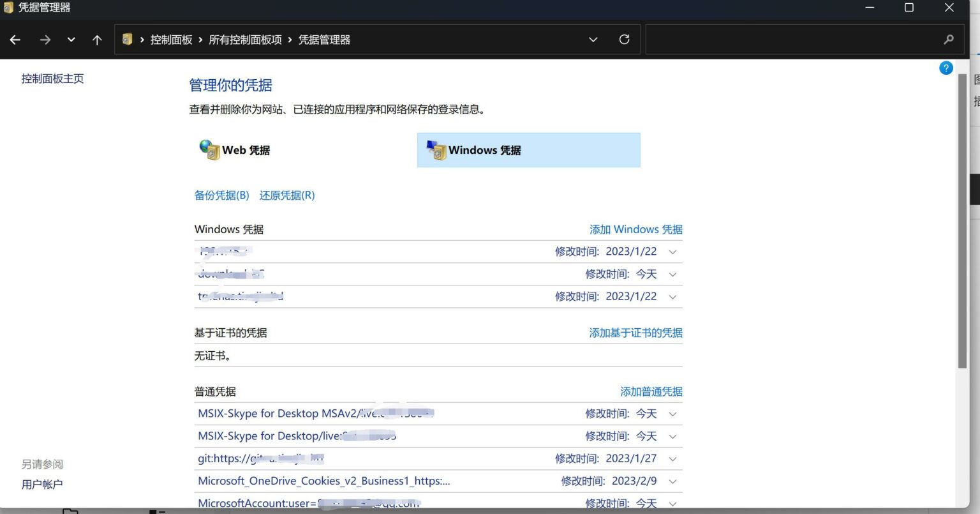Click the Windows 凭据 vault icon

[436, 150]
